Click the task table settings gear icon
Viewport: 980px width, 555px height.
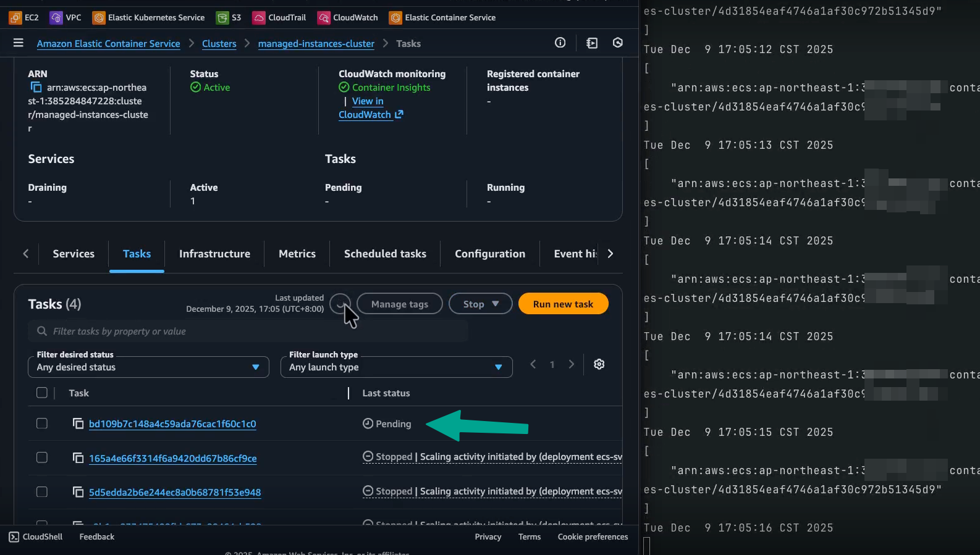[x=599, y=364]
